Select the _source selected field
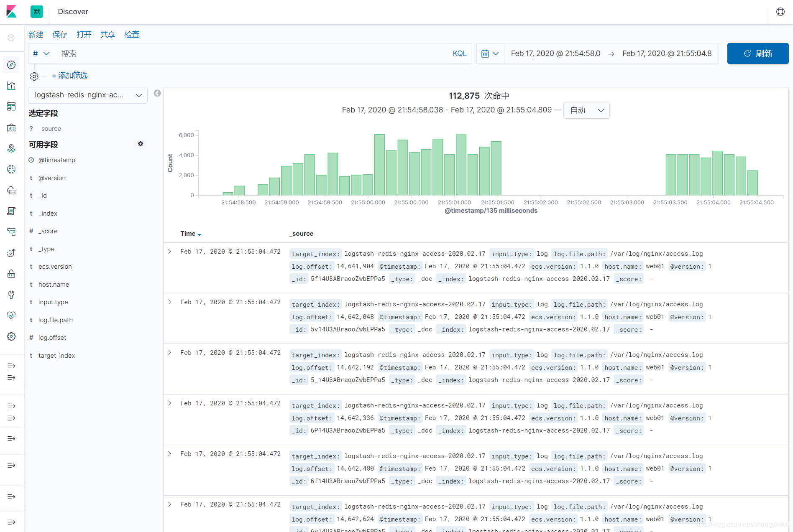The width and height of the screenshot is (793, 532). point(50,129)
